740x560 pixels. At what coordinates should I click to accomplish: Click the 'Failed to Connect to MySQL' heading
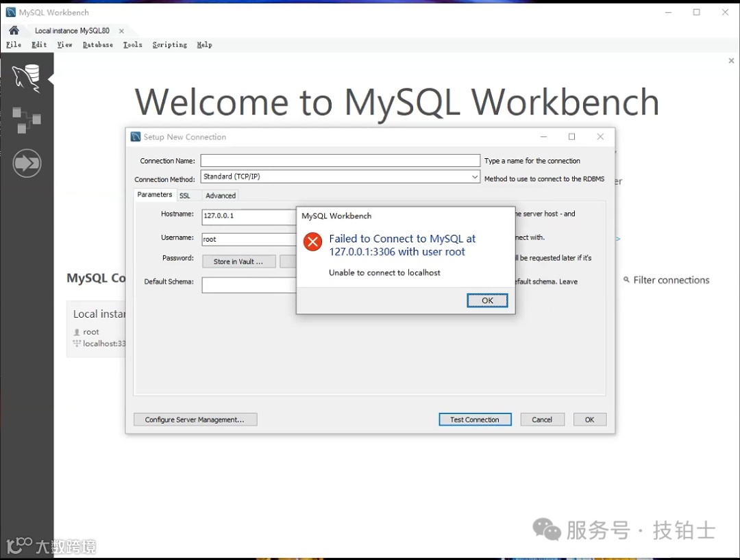402,245
